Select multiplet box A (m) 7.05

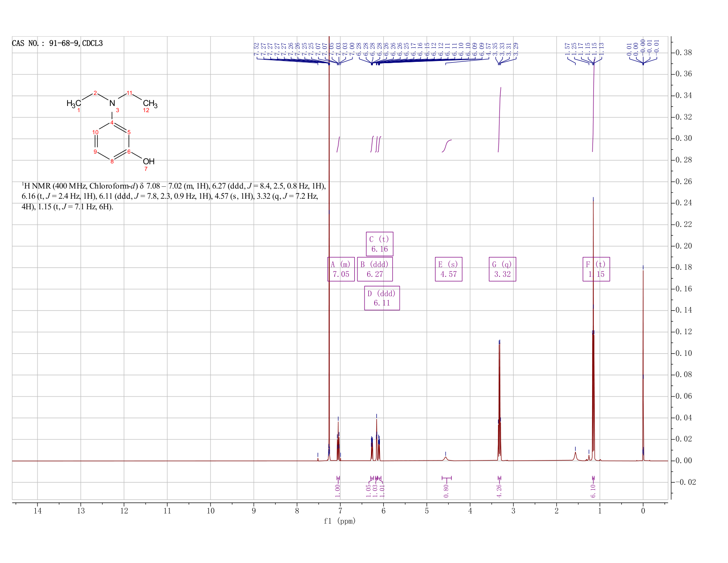(341, 269)
